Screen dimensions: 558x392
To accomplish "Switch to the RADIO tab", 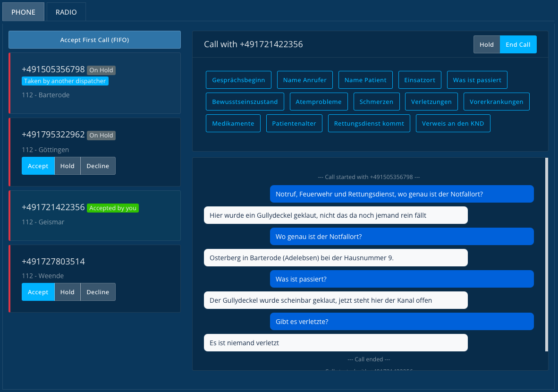I will [x=66, y=12].
